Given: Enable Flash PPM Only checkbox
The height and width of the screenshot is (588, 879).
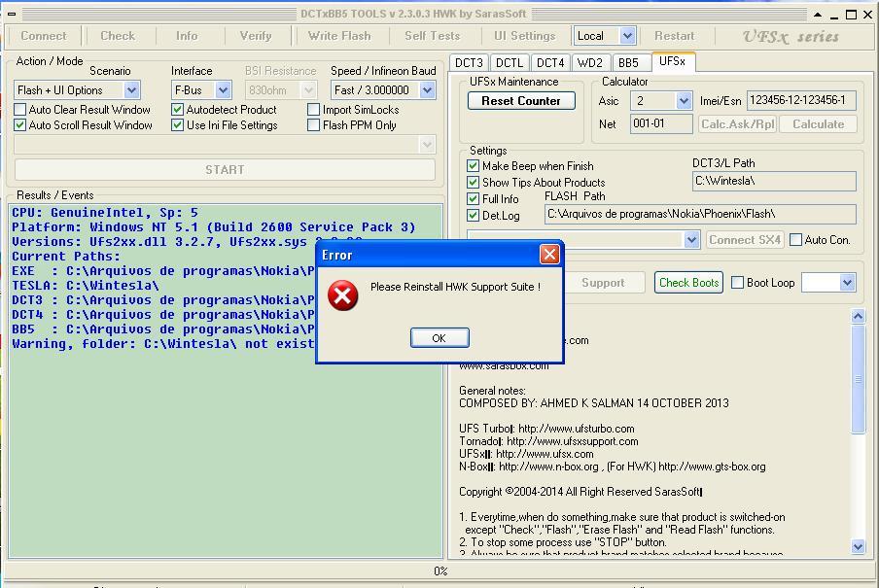Looking at the screenshot, I should tap(314, 125).
